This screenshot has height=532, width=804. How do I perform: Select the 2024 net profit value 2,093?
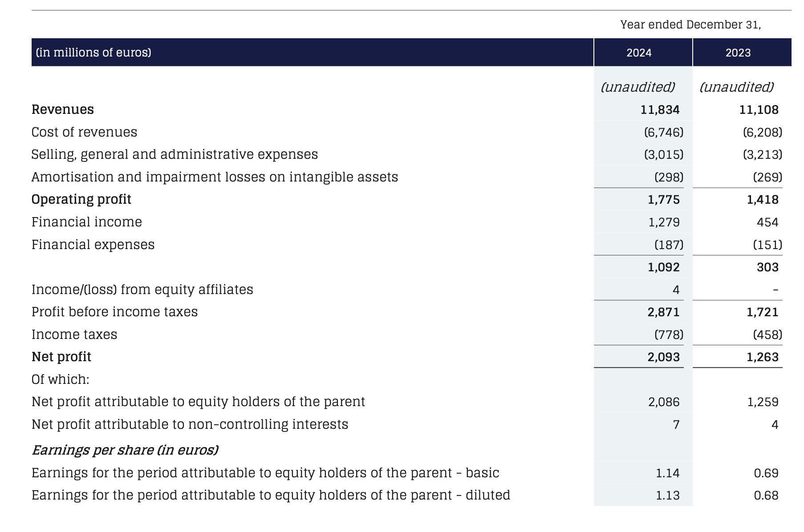coord(663,357)
